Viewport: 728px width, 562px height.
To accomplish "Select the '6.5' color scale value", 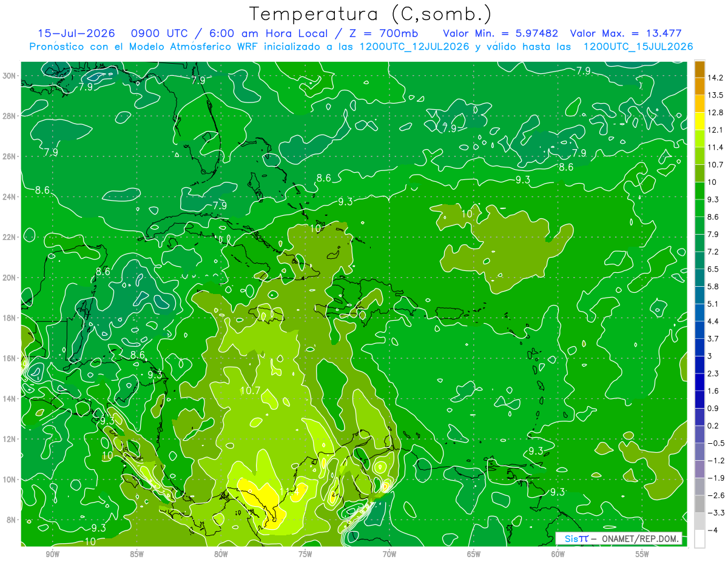I will pyautogui.click(x=714, y=269).
